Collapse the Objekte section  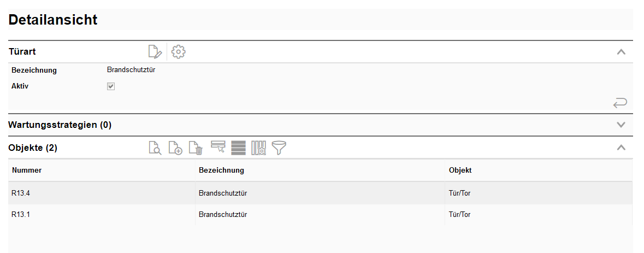(621, 147)
